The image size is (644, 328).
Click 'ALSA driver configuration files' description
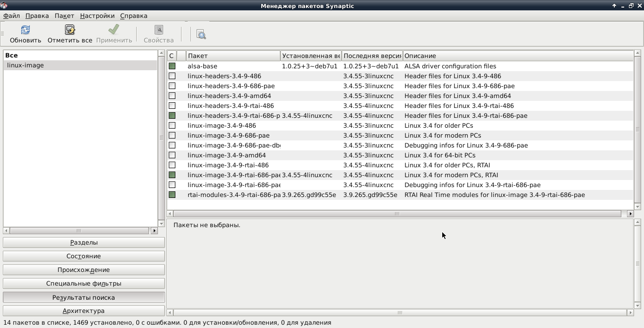click(x=450, y=66)
